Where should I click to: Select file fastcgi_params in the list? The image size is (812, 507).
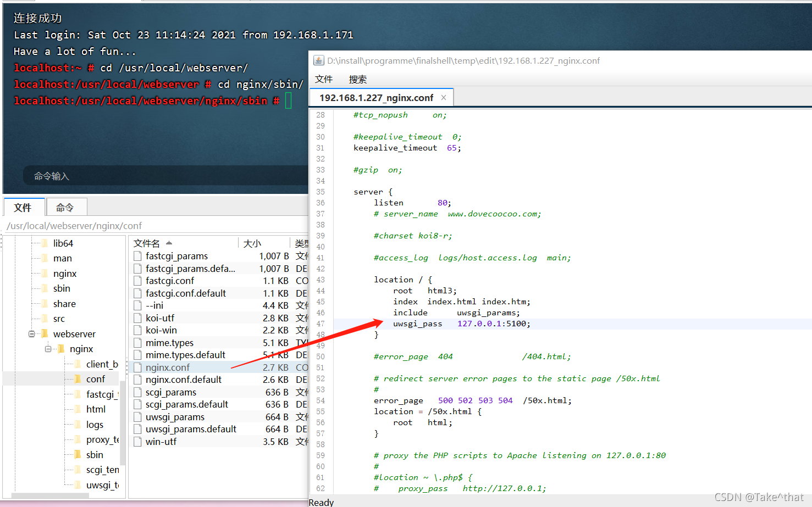pyautogui.click(x=177, y=256)
